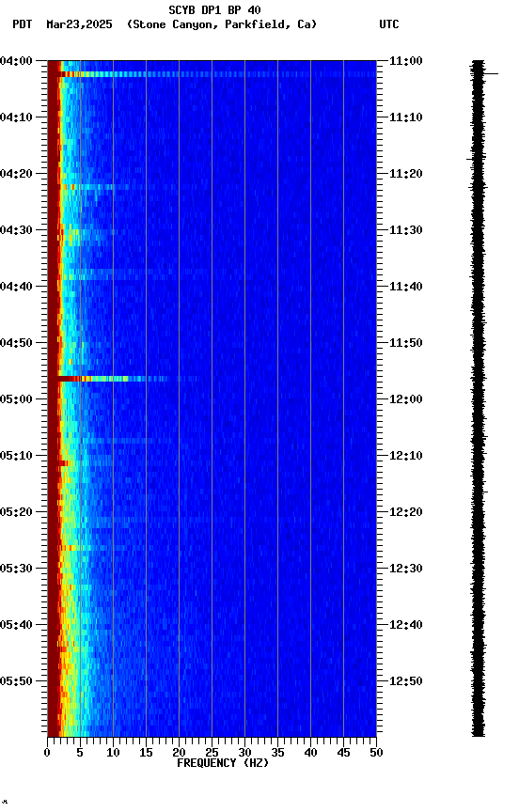
Task: Click the '12:10' UTC time label
Action: pos(406,456)
